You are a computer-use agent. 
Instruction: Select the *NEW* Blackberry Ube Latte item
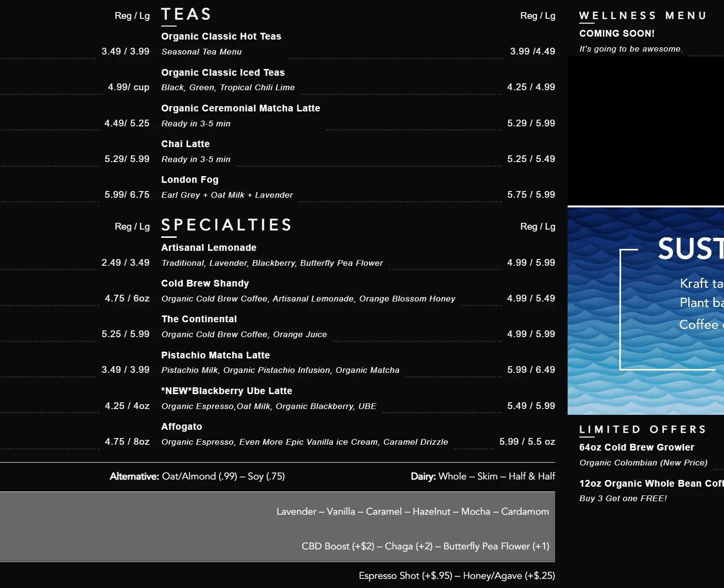(227, 391)
